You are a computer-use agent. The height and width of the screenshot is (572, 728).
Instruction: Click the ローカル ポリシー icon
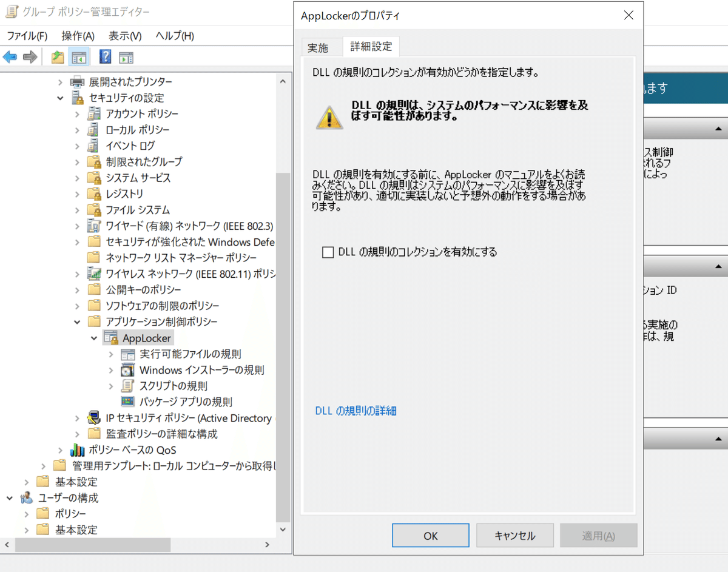coord(93,130)
